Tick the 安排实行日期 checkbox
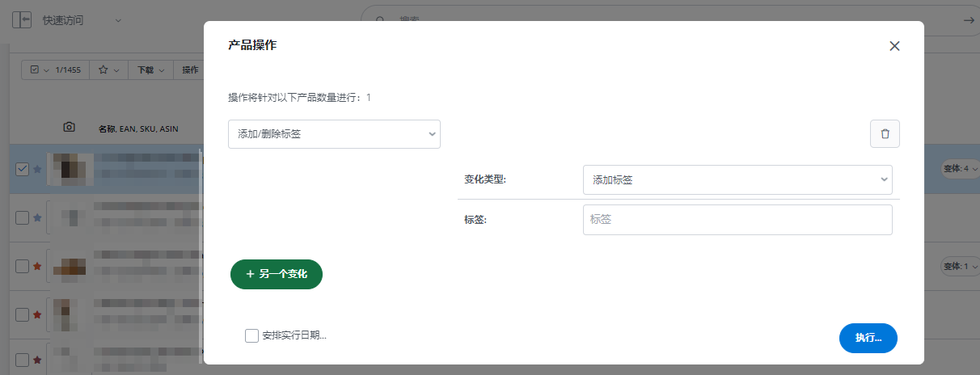This screenshot has width=980, height=375. click(251, 335)
